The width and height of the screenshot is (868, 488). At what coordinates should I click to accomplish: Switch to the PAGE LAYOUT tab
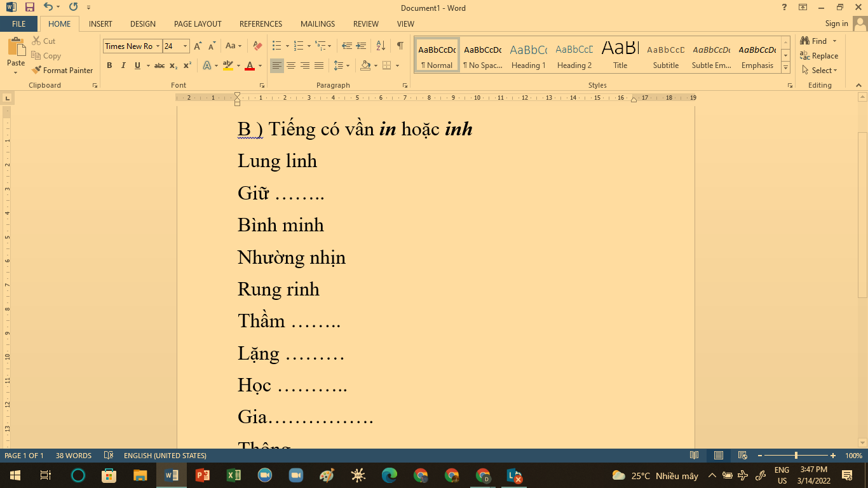198,24
